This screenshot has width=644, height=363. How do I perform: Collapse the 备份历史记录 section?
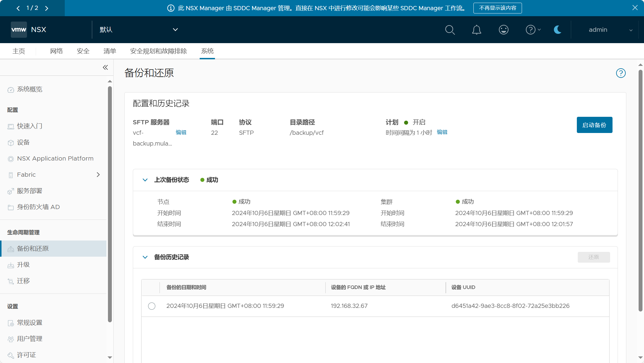pos(145,257)
